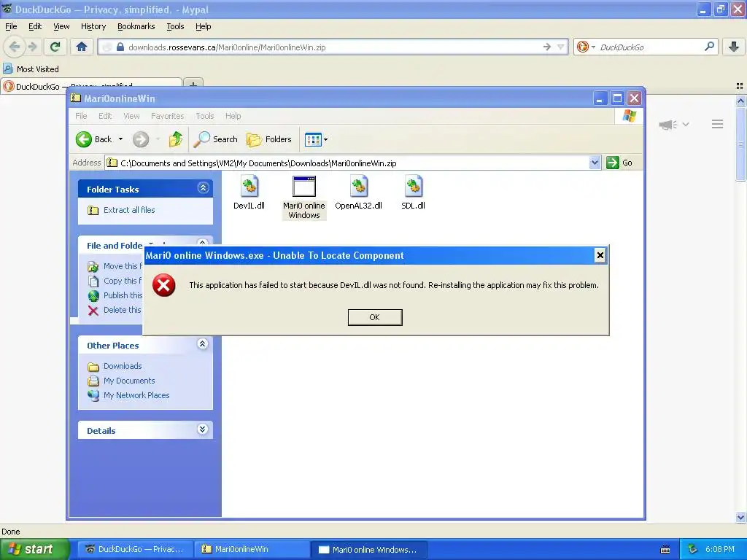Screen dimensions: 747x560
Task: Open Explorer's Favorites menu
Action: point(167,116)
